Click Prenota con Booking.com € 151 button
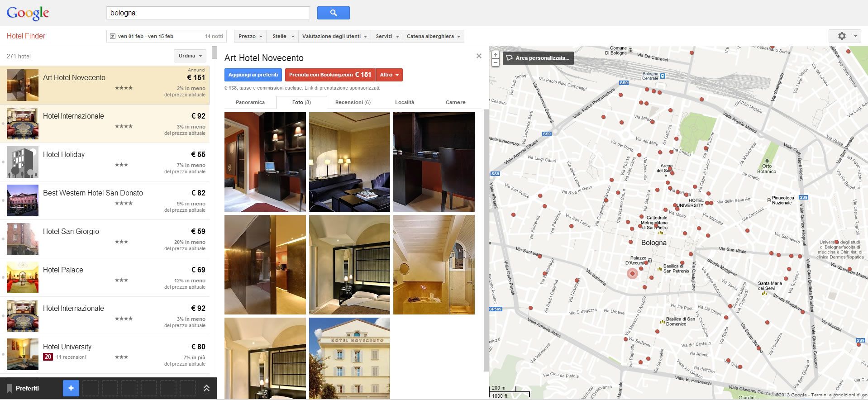This screenshot has height=400, width=868. pyautogui.click(x=330, y=75)
